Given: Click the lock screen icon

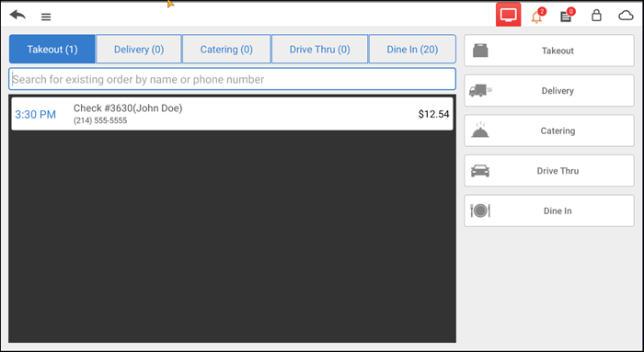Looking at the screenshot, I should pyautogui.click(x=596, y=16).
